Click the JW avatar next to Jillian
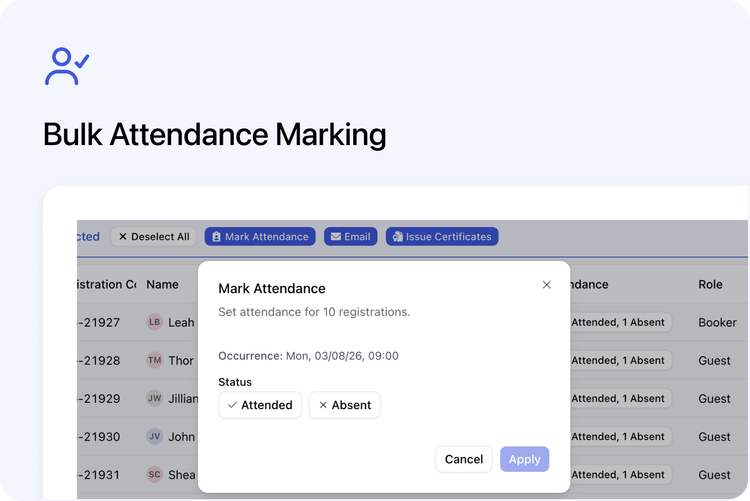Screen dimensions: 750x501 [x=154, y=398]
